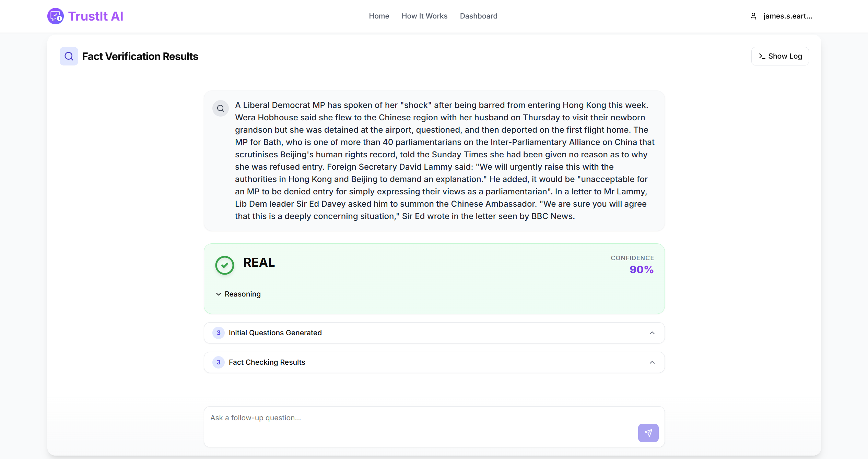Screen dimensions: 868x459
Task: Click the number 3 badge on Fact Checking Results
Action: tap(219, 362)
